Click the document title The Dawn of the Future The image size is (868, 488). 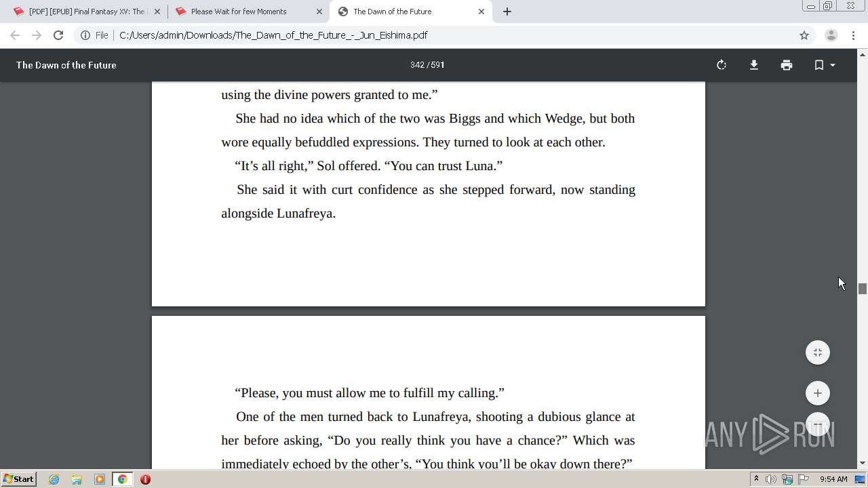pos(66,65)
